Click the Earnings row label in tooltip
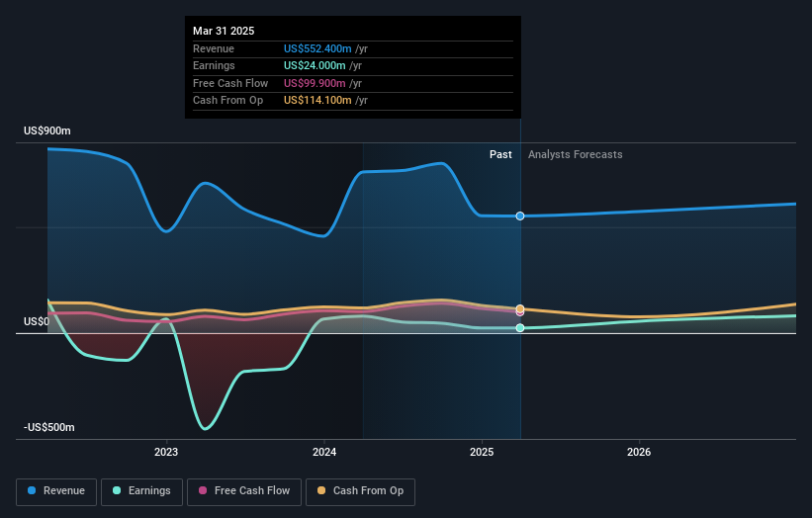812x518 pixels. pyautogui.click(x=214, y=65)
